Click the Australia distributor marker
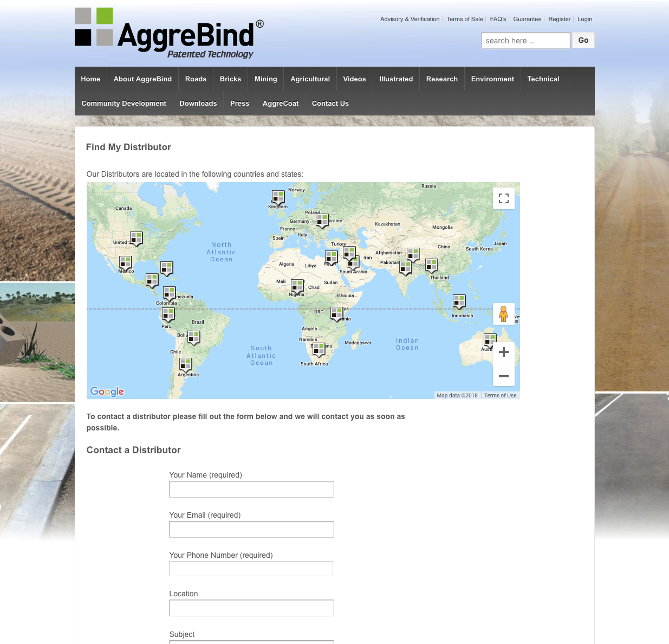The image size is (669, 644). click(x=490, y=341)
